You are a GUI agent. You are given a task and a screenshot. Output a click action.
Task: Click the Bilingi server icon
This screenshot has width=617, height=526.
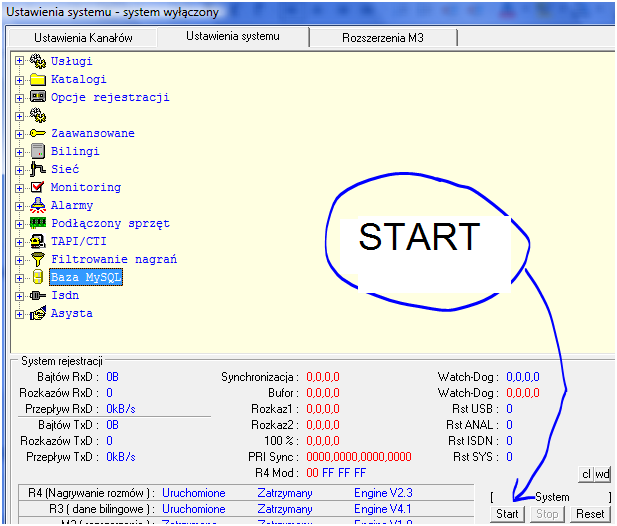point(38,151)
